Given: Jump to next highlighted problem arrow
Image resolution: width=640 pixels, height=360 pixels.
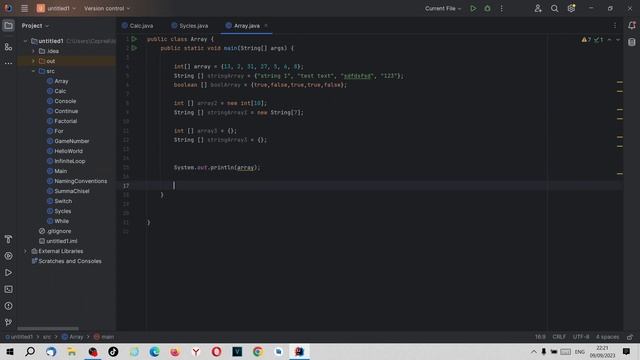Looking at the screenshot, I should click(x=618, y=40).
